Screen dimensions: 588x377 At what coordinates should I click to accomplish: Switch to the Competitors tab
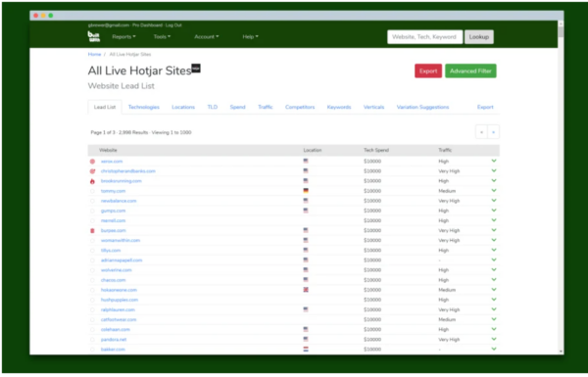pyautogui.click(x=300, y=107)
